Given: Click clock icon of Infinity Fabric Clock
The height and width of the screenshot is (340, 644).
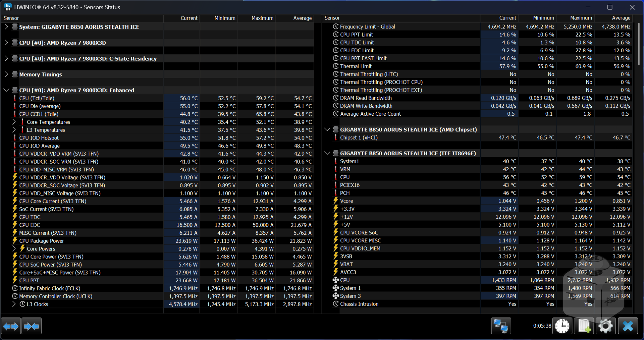Looking at the screenshot, I should coord(15,288).
